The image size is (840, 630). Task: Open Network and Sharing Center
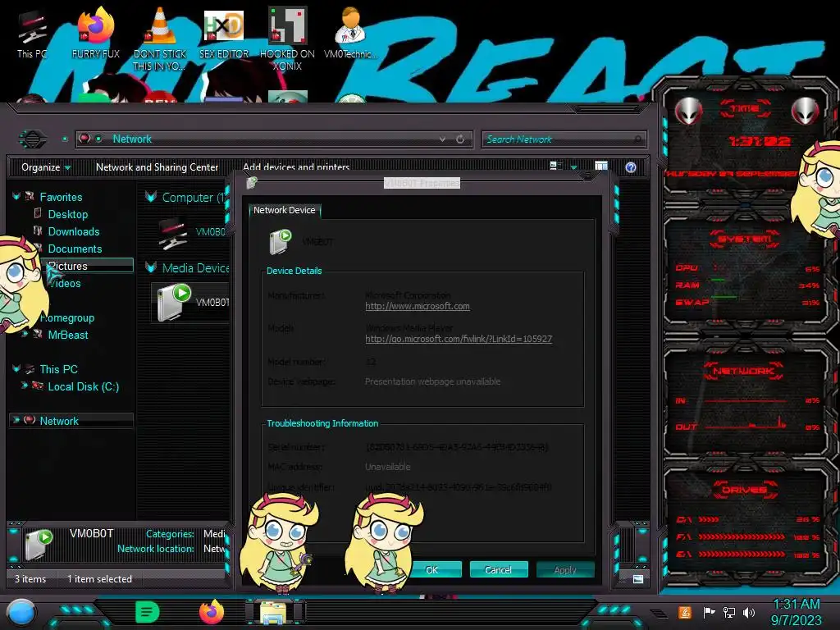(x=157, y=167)
